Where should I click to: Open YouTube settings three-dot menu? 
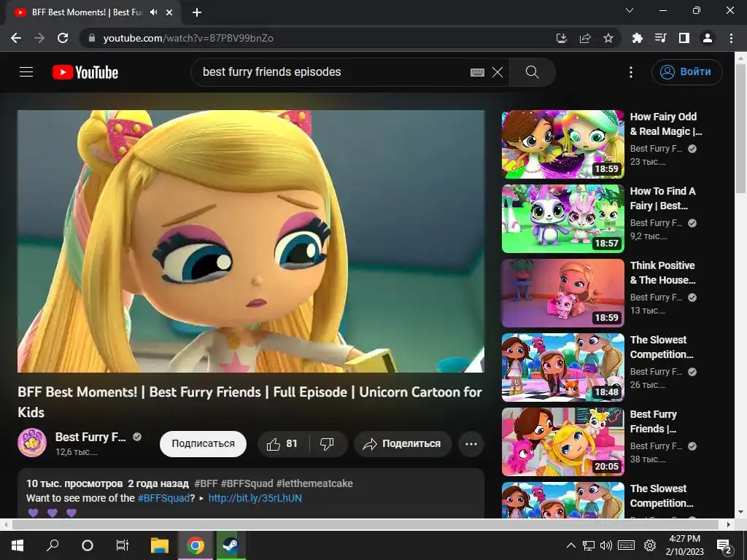click(631, 72)
